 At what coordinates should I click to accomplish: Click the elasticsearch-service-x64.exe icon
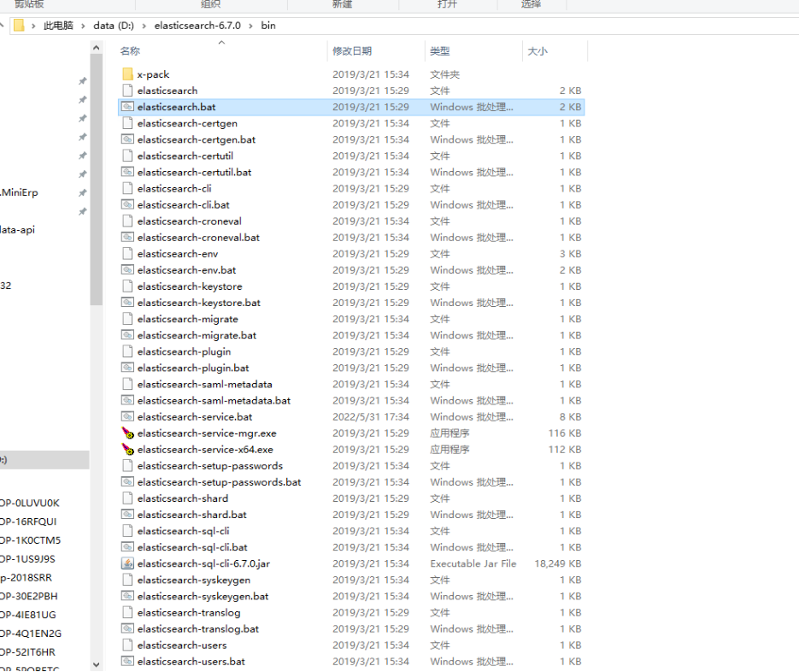(x=128, y=450)
